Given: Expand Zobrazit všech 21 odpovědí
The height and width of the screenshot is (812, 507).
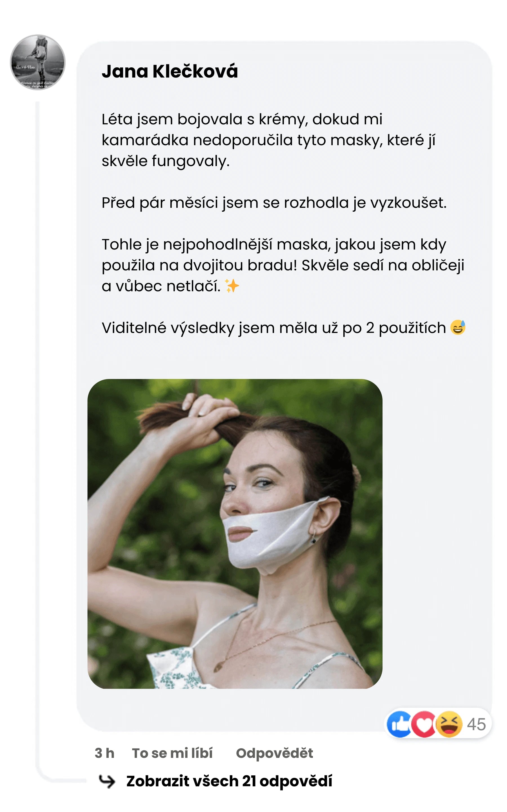Looking at the screenshot, I should pos(229,781).
